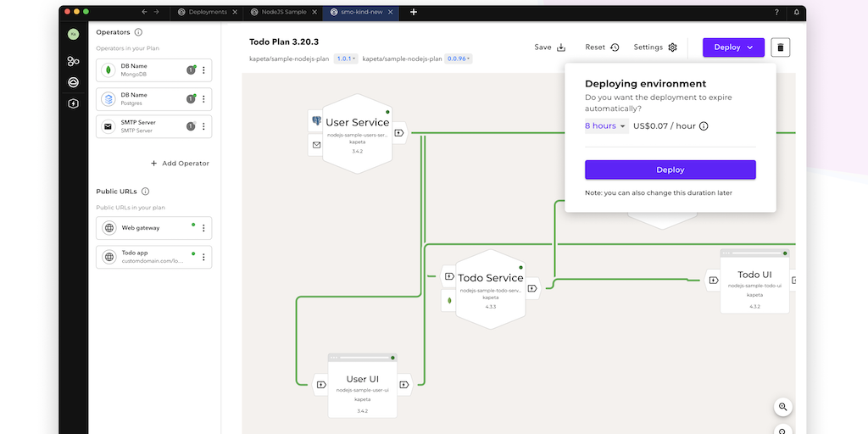
Task: Open the plans icon in left sidebar
Action: click(74, 61)
